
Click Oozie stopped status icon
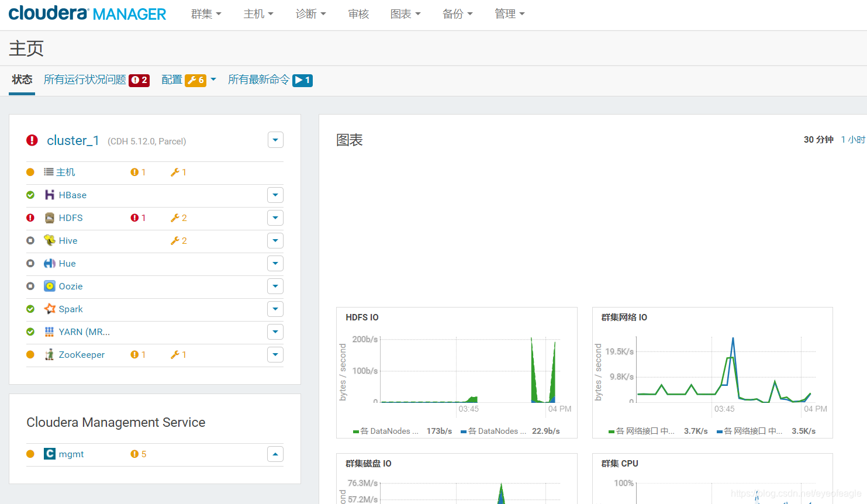point(30,286)
